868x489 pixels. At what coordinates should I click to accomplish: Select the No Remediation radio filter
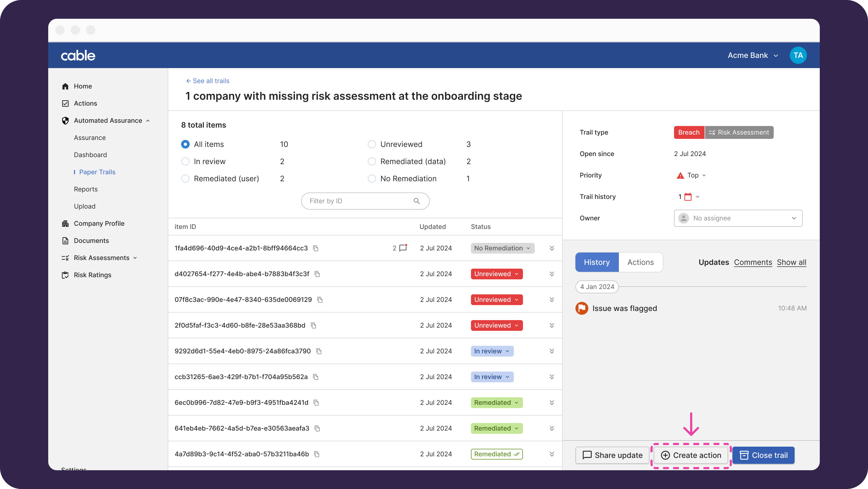click(372, 179)
